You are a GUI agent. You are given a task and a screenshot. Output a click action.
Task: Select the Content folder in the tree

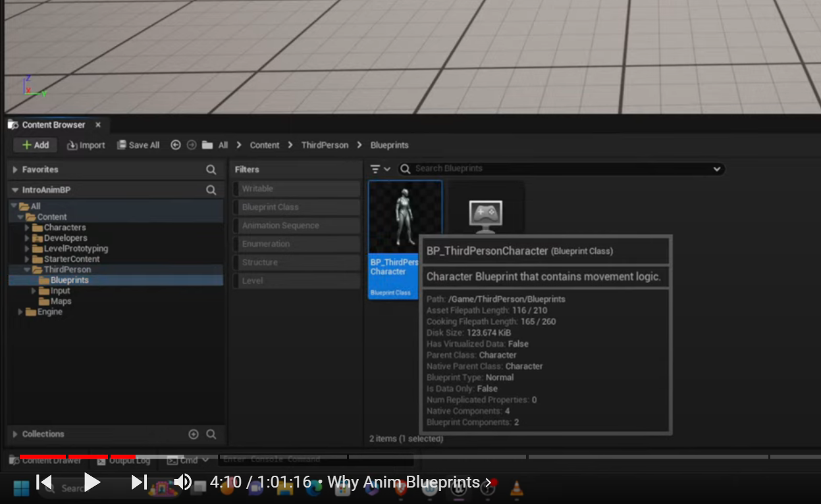point(52,217)
